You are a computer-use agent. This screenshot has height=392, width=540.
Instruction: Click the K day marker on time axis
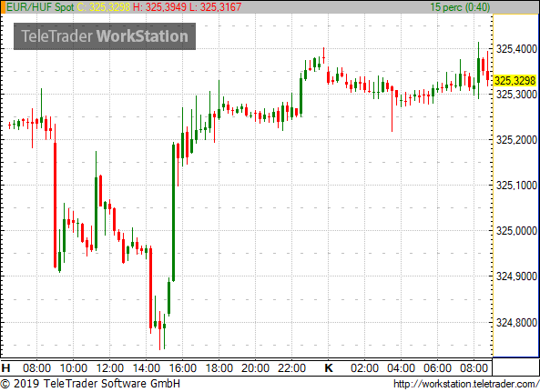(329, 368)
